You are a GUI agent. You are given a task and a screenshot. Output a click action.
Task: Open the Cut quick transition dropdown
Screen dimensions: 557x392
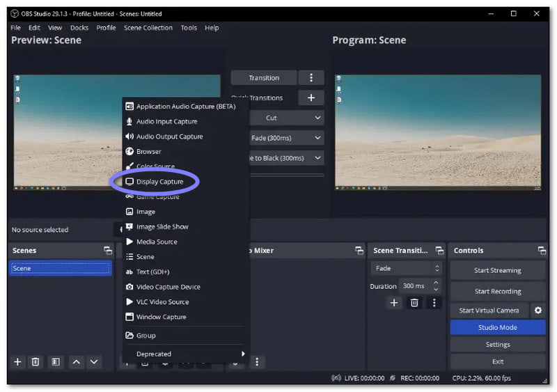286,118
